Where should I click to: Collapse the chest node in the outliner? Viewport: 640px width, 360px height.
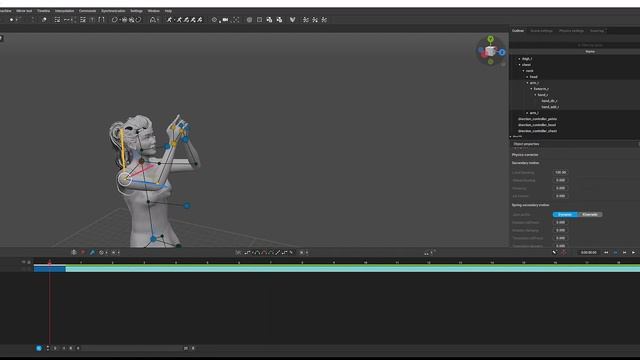click(520, 65)
